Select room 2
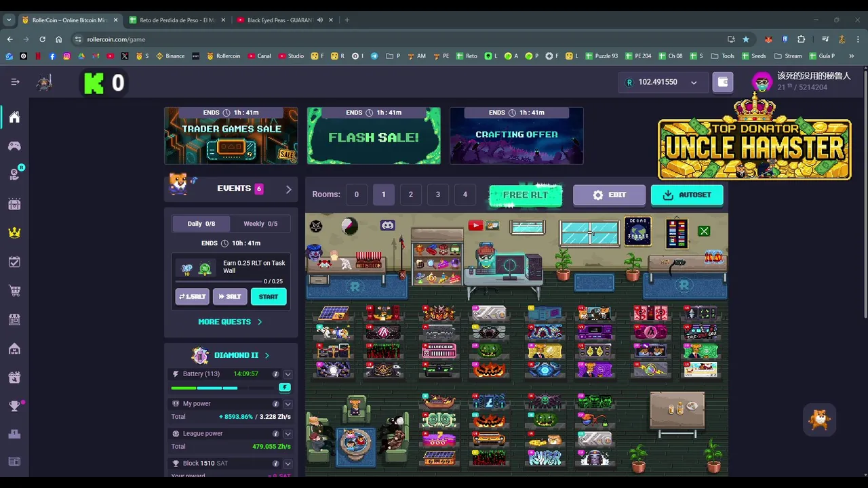The image size is (868, 488). point(410,195)
